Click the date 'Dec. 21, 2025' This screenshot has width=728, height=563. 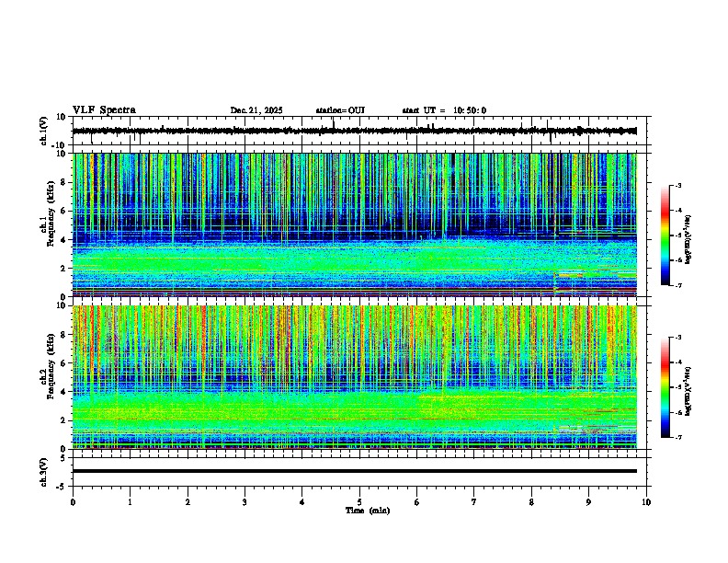pos(256,110)
